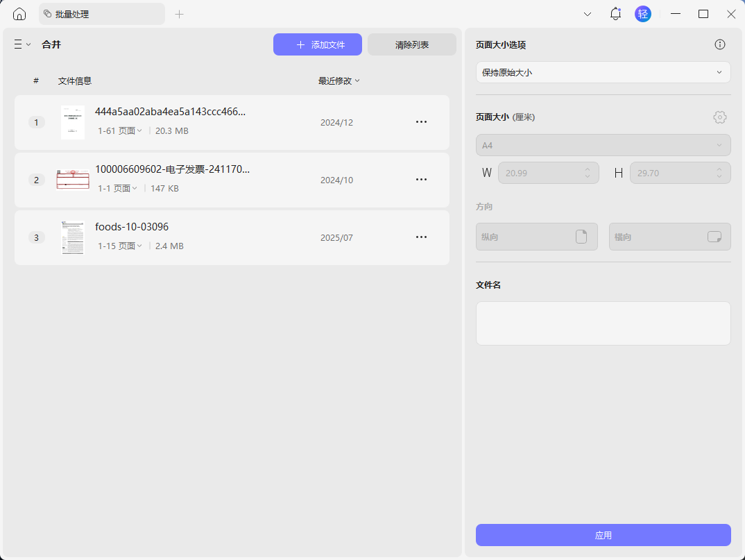Click the width W stepper arrows
Screen dimensions: 745x560
tap(588, 173)
